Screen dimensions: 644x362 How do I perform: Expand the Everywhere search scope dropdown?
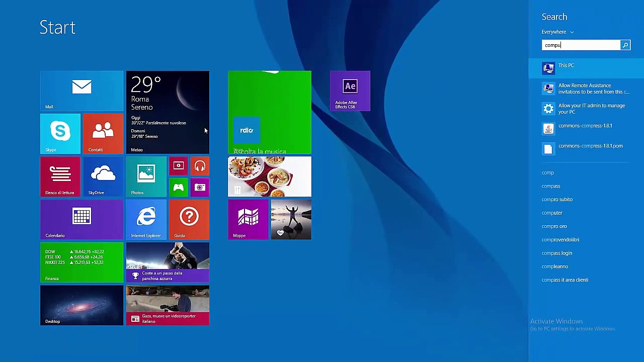(x=557, y=32)
